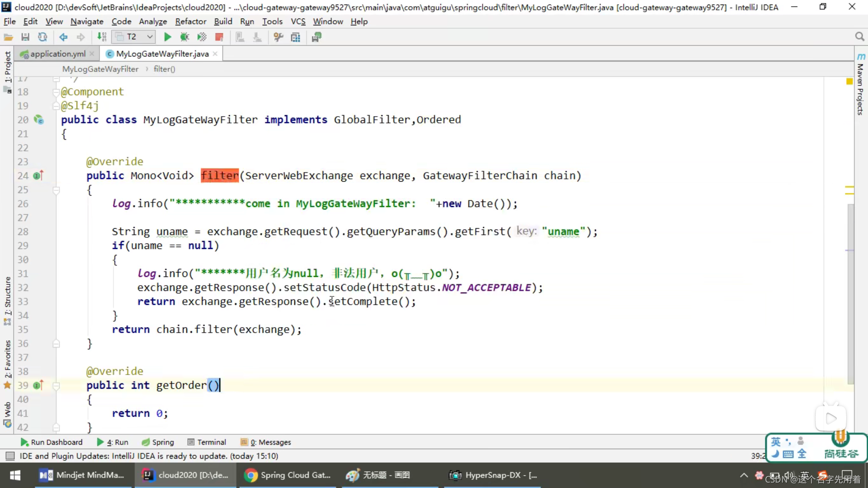Save all with the floppy disk icon

(25, 37)
